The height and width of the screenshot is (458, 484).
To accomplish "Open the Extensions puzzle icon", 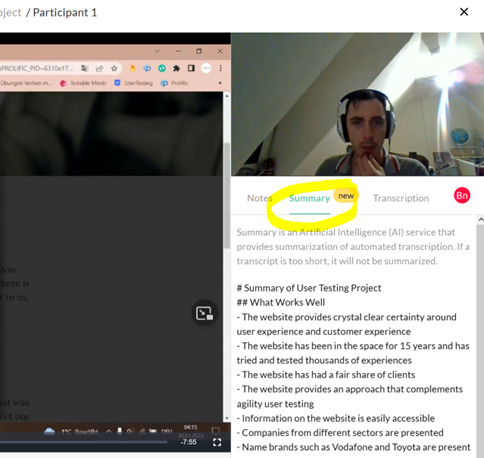I will pos(176,68).
